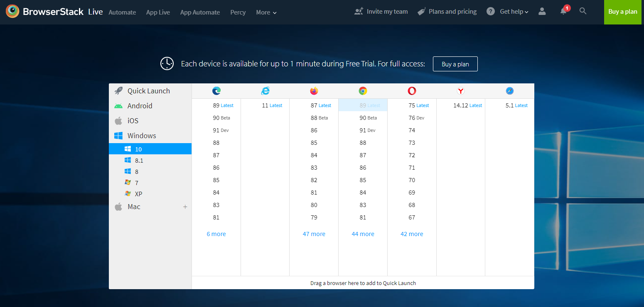Click the Windows 7 flag icon
644x307 pixels.
(x=128, y=183)
